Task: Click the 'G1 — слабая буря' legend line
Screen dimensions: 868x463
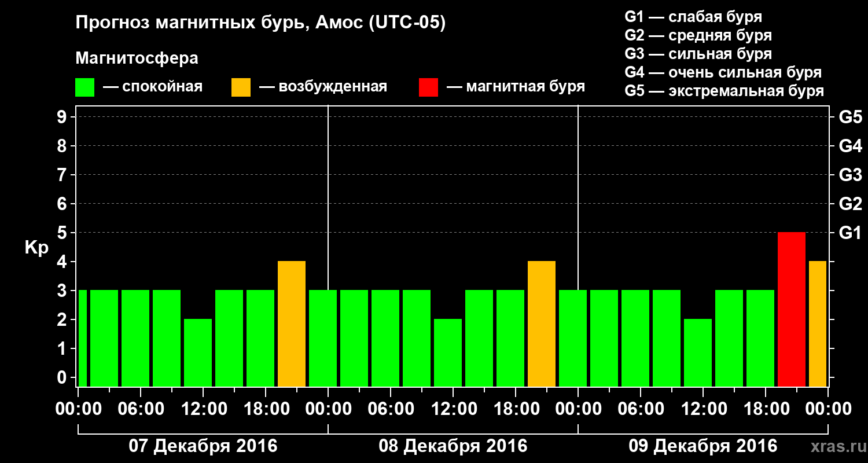Action: point(693,17)
